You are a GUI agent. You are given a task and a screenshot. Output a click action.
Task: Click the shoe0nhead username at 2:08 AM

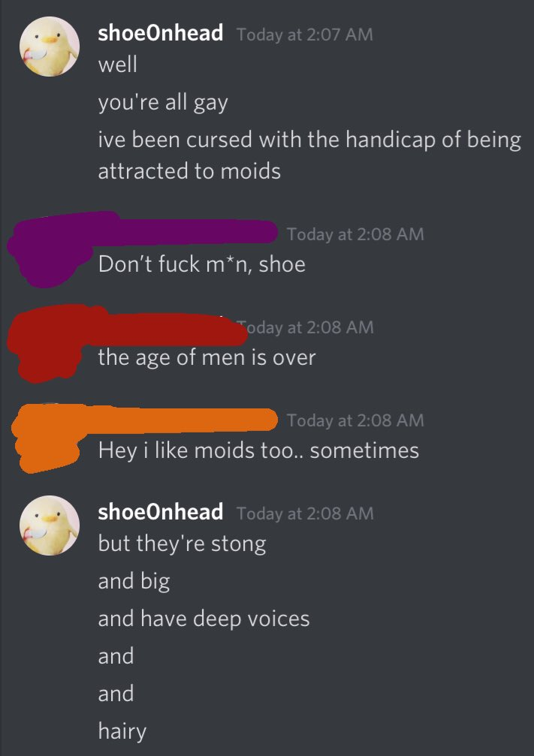tap(160, 512)
